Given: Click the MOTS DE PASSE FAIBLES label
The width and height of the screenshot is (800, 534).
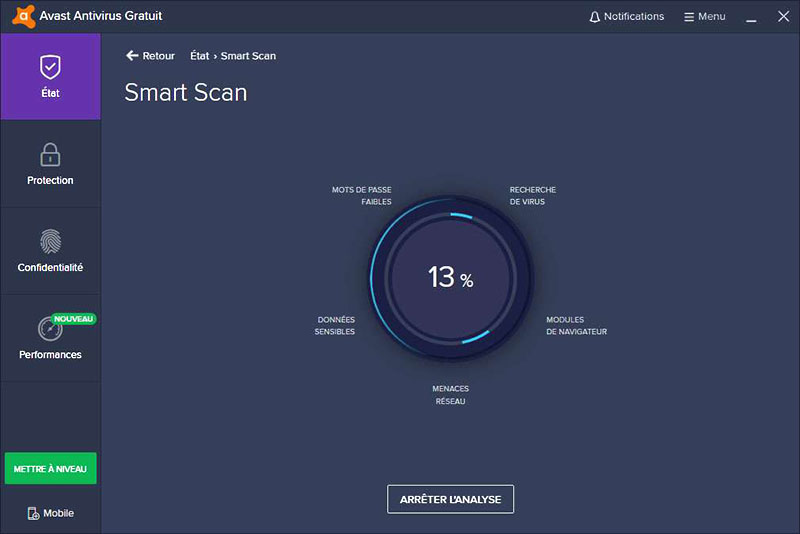Looking at the screenshot, I should [362, 195].
